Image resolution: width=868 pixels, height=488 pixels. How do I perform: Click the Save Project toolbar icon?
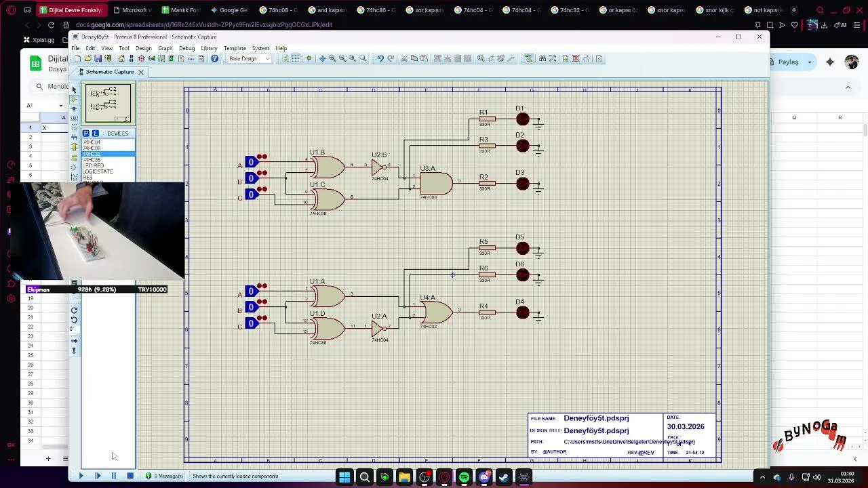(x=98, y=58)
